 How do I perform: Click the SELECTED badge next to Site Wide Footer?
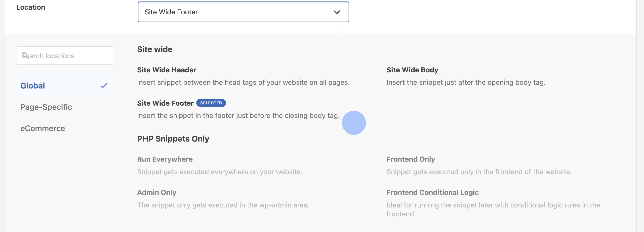coord(211,103)
